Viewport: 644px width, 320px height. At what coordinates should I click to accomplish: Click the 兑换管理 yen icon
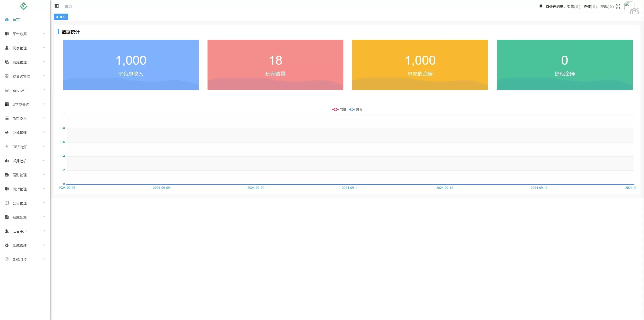pyautogui.click(x=7, y=132)
